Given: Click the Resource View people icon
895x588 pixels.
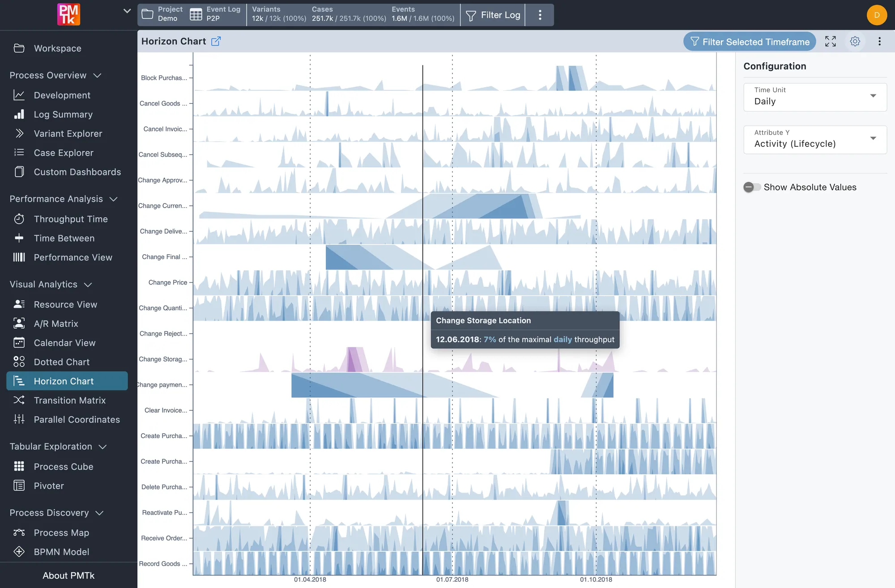Looking at the screenshot, I should click(x=19, y=304).
